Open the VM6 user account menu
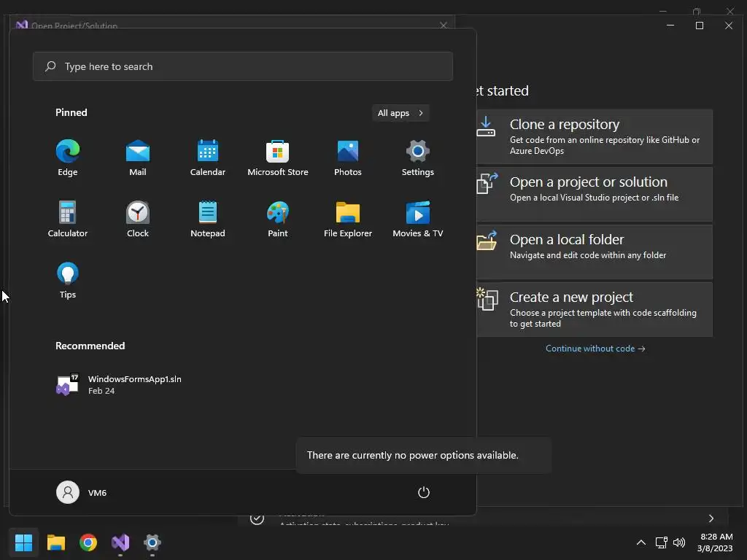This screenshot has height=560, width=747. pyautogui.click(x=82, y=492)
